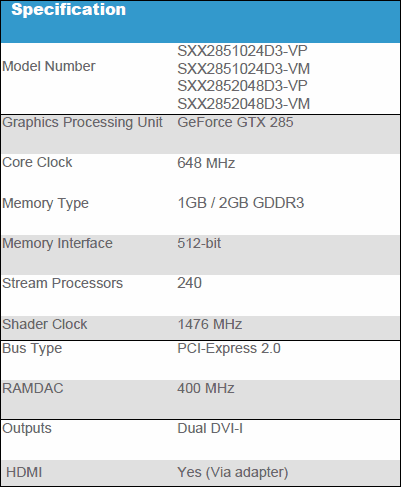
Task: Click the 512-bit value
Action: (x=199, y=243)
